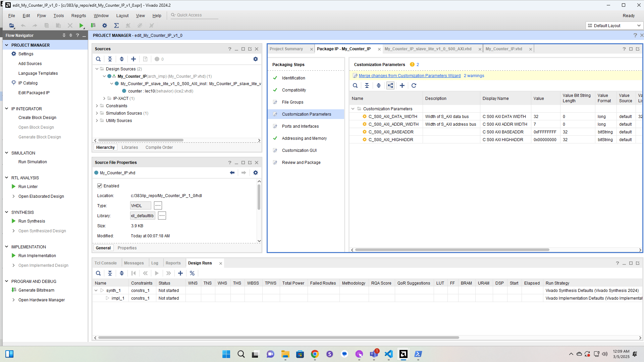644x362 pixels.
Task: Click Program device icon in main toolbar
Action: (x=93, y=25)
